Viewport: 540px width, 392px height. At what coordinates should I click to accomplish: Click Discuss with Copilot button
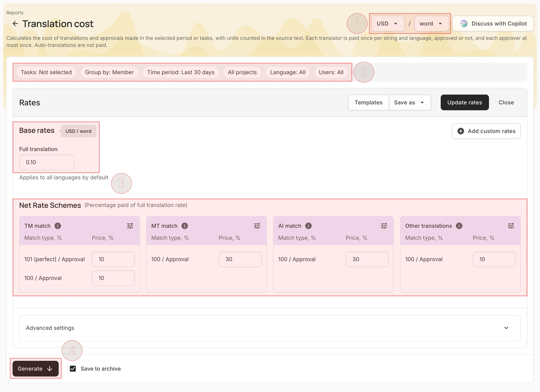tap(493, 24)
